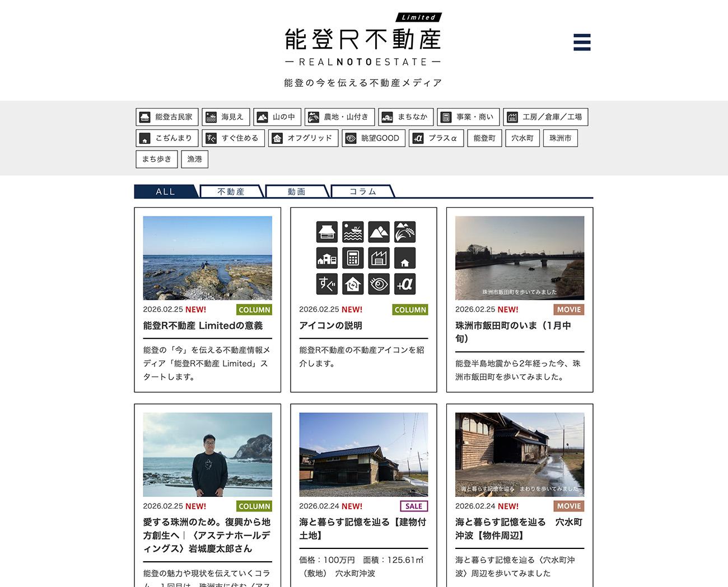Open the hamburger menu icon

(x=582, y=42)
